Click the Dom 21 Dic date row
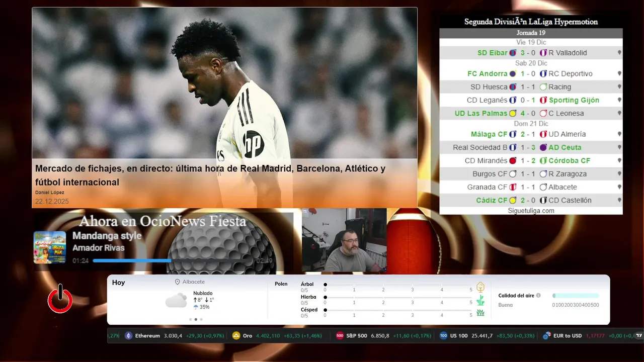 pos(531,124)
